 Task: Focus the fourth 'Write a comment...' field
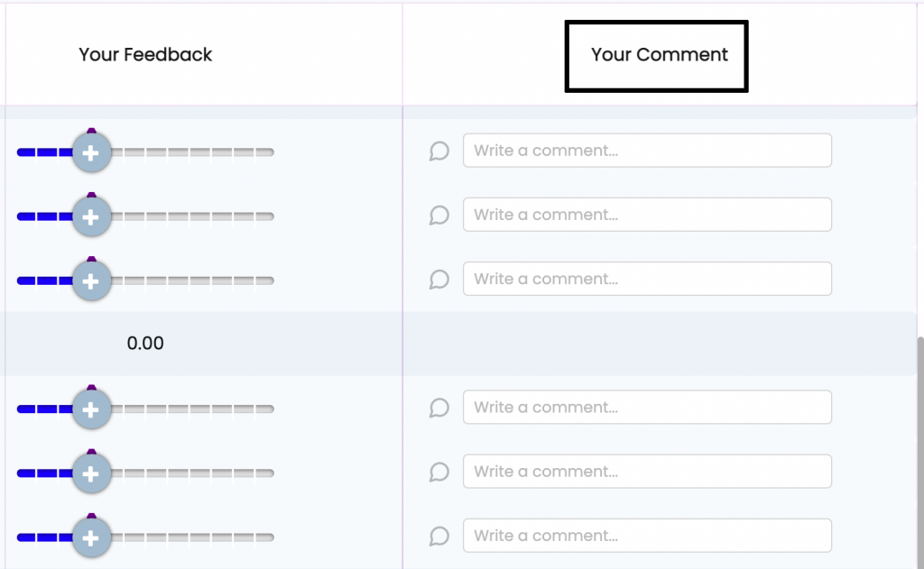(647, 408)
